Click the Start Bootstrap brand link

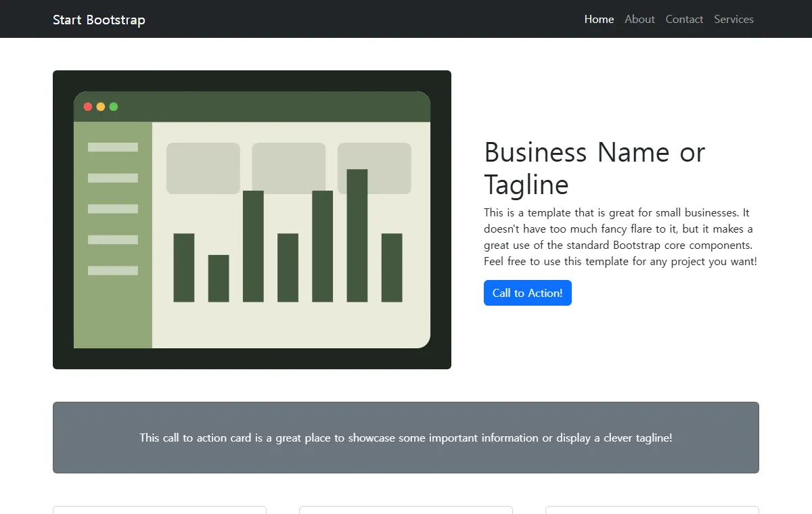(99, 20)
